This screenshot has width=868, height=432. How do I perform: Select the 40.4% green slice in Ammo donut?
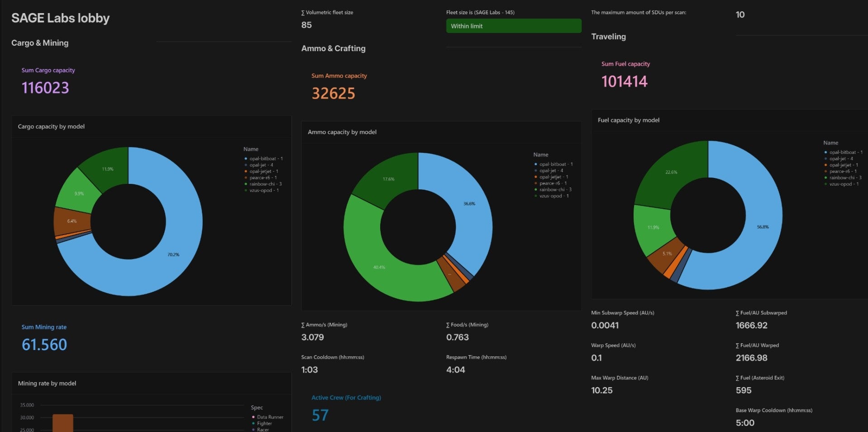click(x=379, y=267)
